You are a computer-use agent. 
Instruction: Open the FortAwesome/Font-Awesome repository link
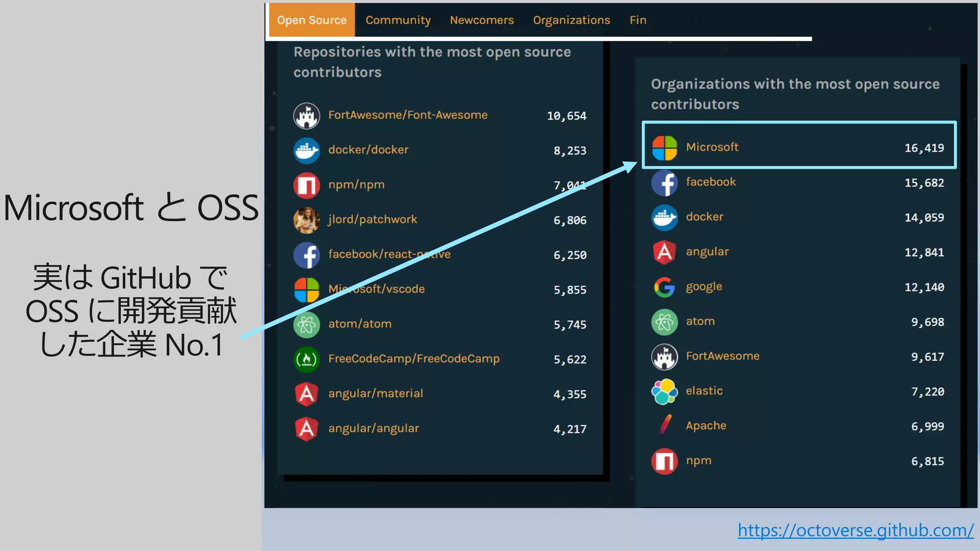(408, 115)
